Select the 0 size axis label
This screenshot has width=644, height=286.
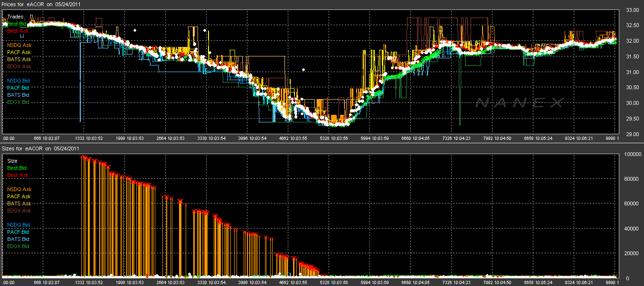click(x=627, y=278)
